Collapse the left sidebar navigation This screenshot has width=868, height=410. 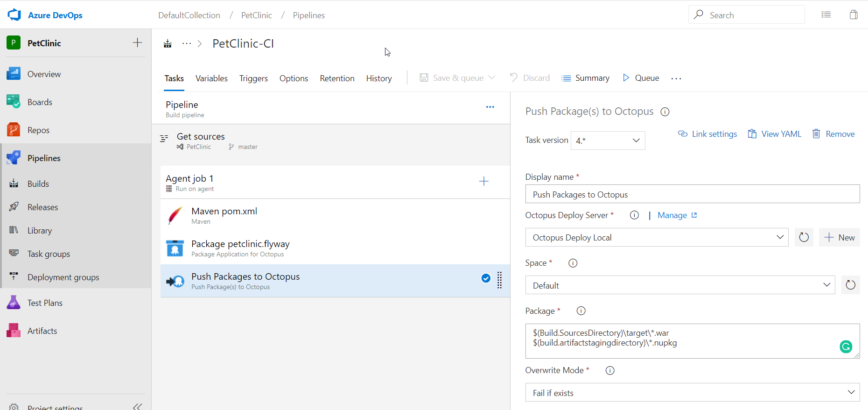(x=137, y=406)
